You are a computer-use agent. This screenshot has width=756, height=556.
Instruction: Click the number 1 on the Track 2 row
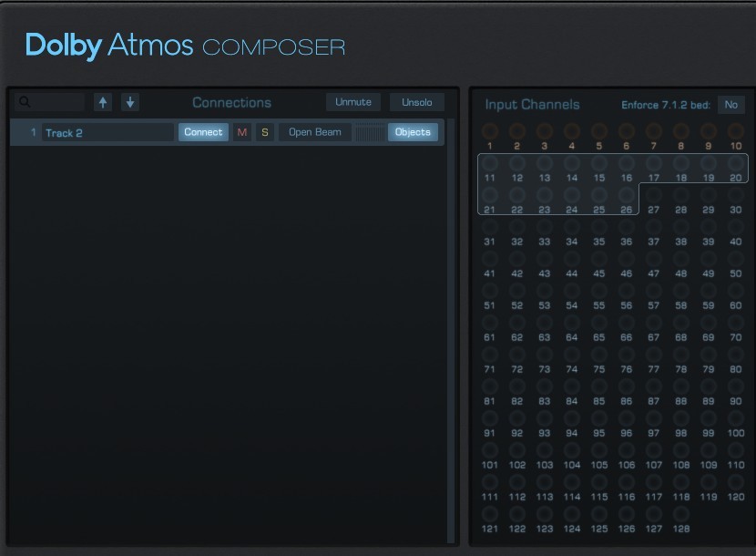[33, 132]
